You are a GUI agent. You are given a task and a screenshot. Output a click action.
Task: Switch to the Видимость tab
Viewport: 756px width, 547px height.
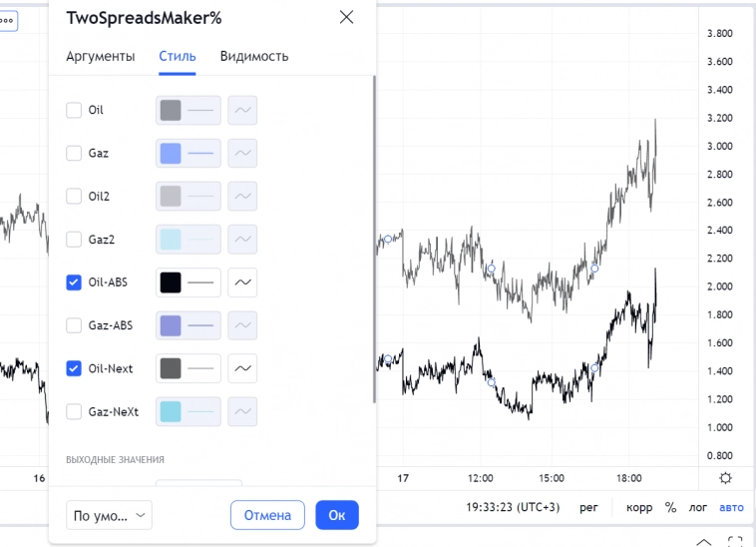tap(254, 56)
